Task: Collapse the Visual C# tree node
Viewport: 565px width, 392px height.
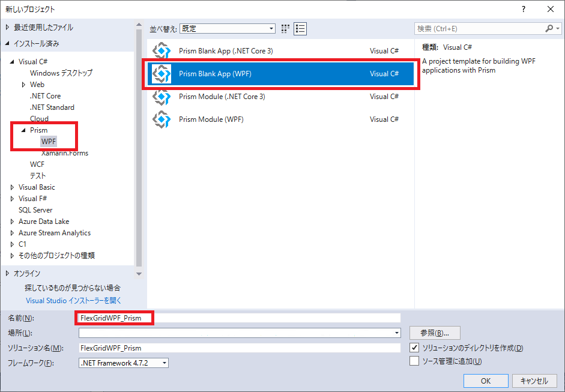Action: (12, 62)
